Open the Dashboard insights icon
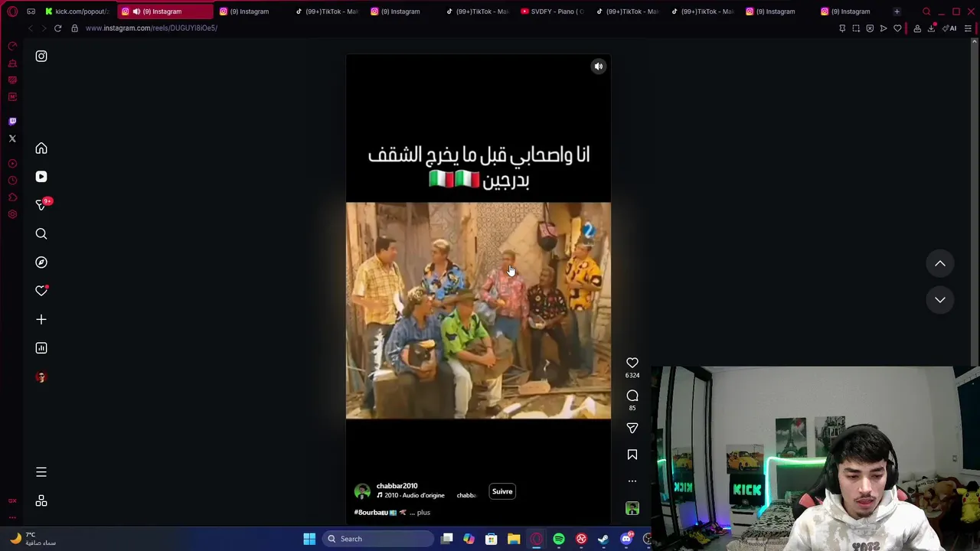This screenshot has height=551, width=980. click(x=41, y=348)
